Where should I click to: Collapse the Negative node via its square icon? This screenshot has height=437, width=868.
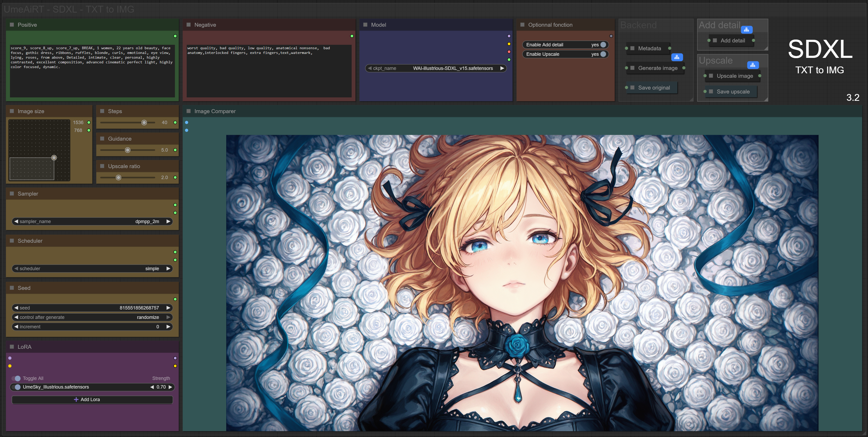(x=188, y=25)
